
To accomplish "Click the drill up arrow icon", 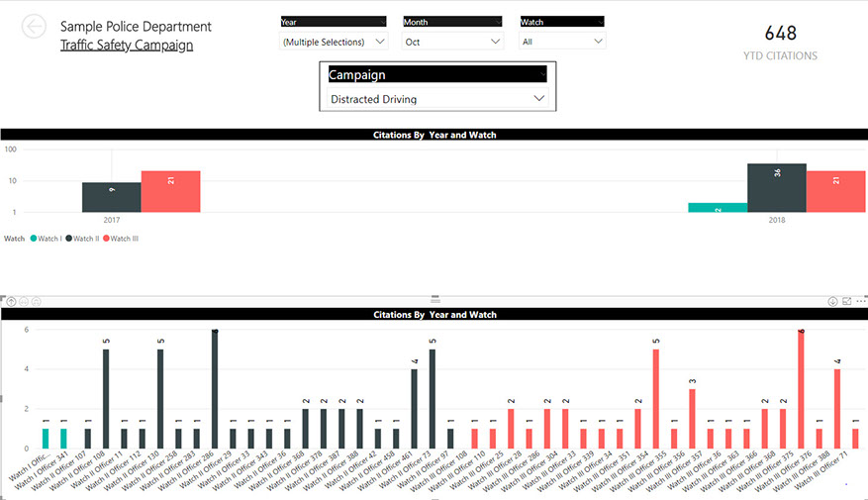I will (x=10, y=301).
